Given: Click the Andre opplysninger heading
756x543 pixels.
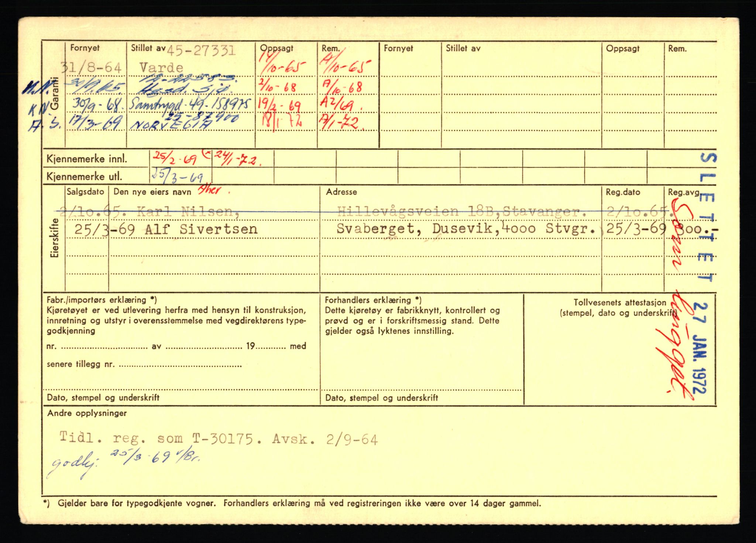Looking at the screenshot, I should [x=87, y=413].
